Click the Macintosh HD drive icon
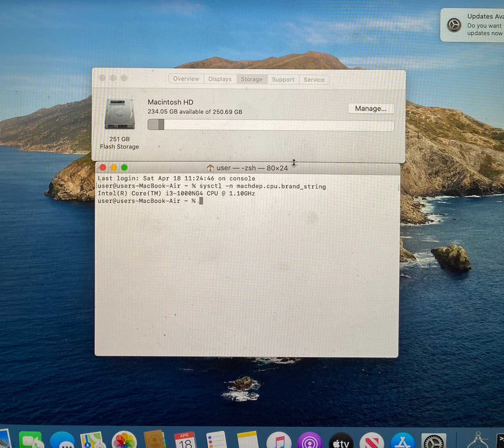The height and width of the screenshot is (448, 504). (x=120, y=114)
